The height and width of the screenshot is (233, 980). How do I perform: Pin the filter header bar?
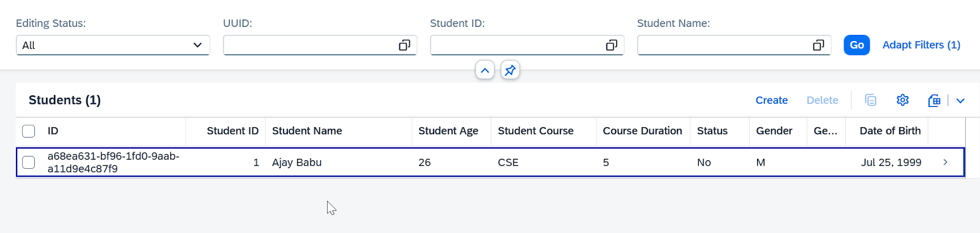(x=510, y=70)
